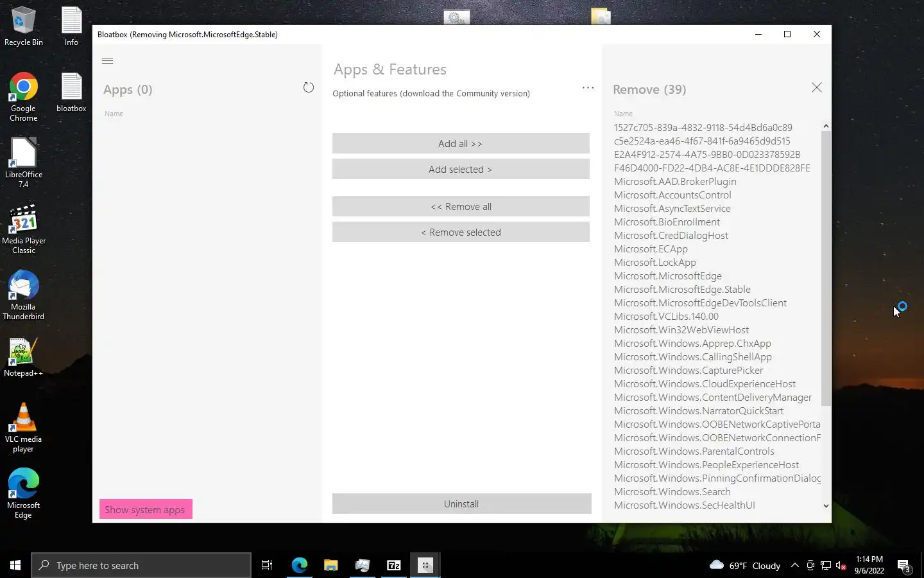The width and height of the screenshot is (924, 578).
Task: Open bloatbox file on desktop
Action: [71, 92]
